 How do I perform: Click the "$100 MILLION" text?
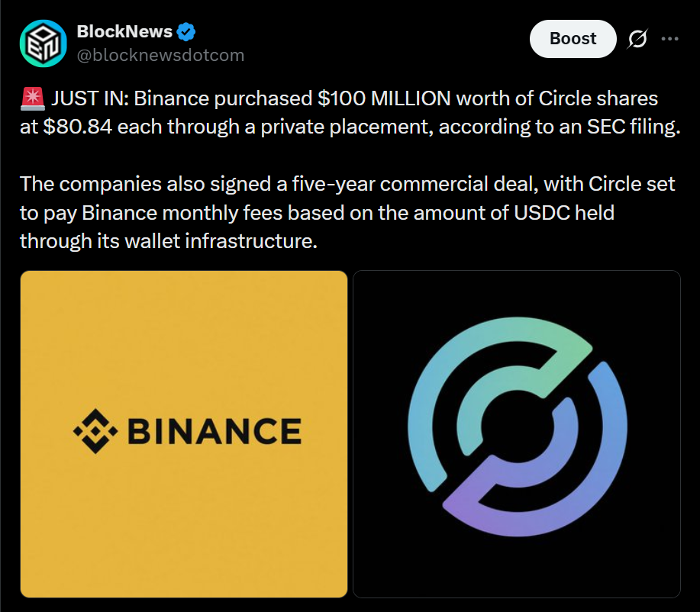click(384, 98)
